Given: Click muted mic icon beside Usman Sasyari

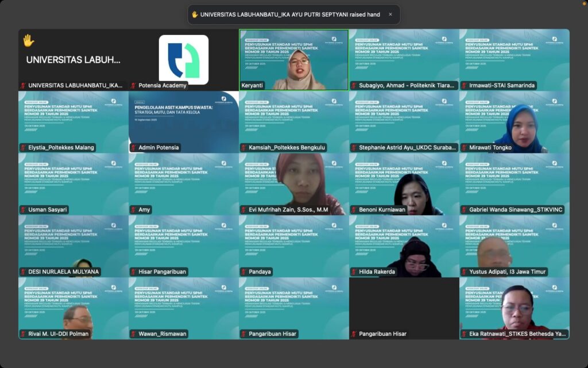Looking at the screenshot, I should click(x=24, y=210).
